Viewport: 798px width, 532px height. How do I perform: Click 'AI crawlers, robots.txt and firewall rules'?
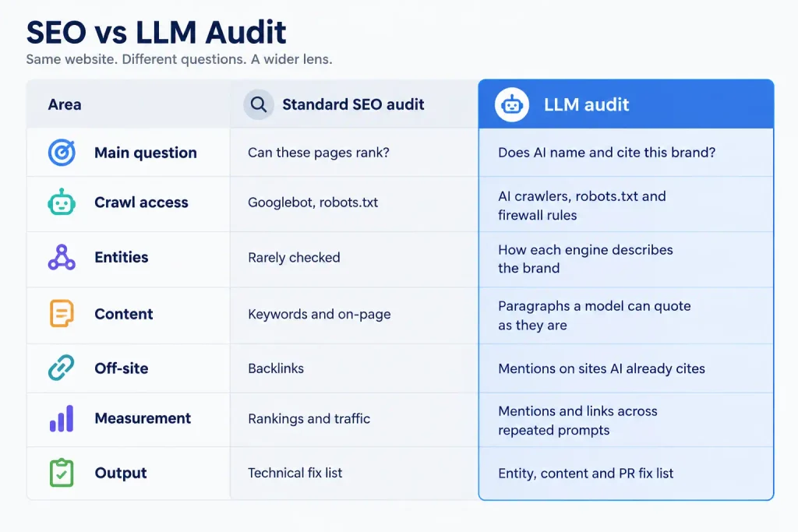pos(581,206)
